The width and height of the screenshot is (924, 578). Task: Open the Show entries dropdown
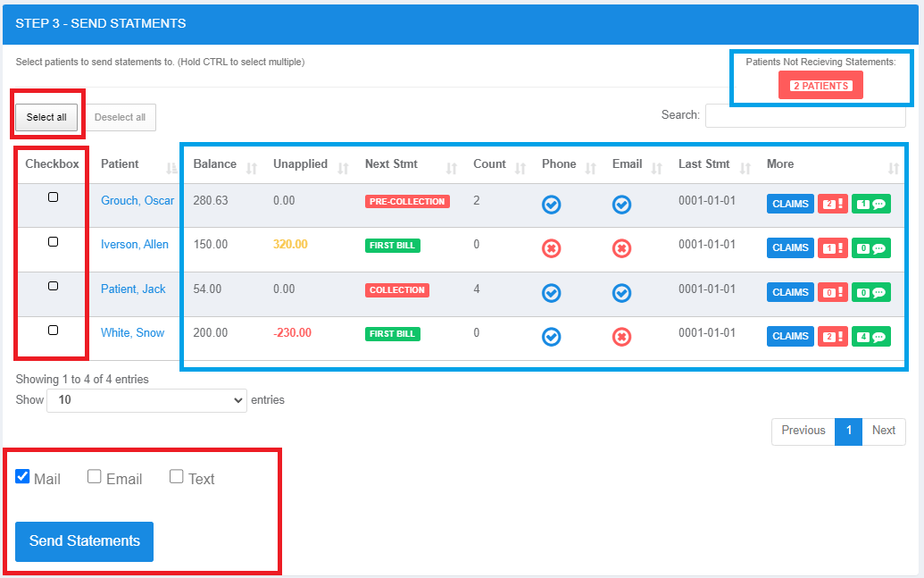[146, 400]
